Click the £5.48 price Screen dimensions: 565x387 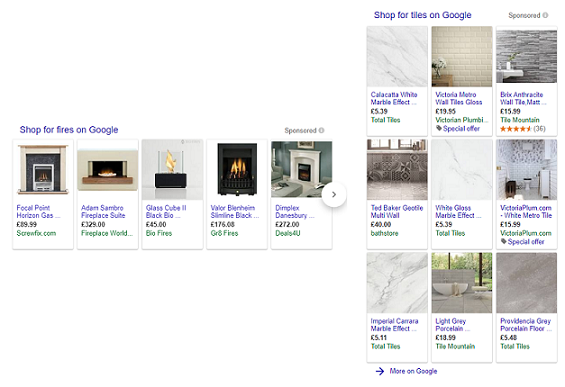pos(508,338)
